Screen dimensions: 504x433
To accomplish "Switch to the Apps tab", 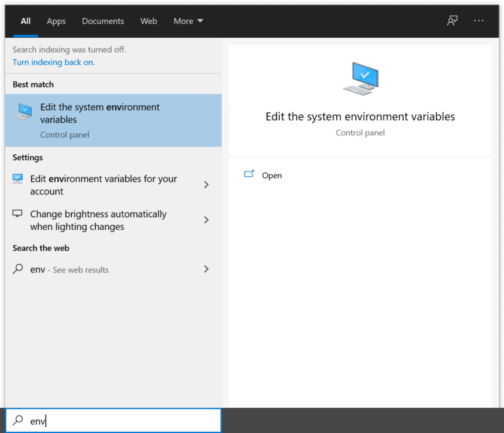I will point(56,21).
